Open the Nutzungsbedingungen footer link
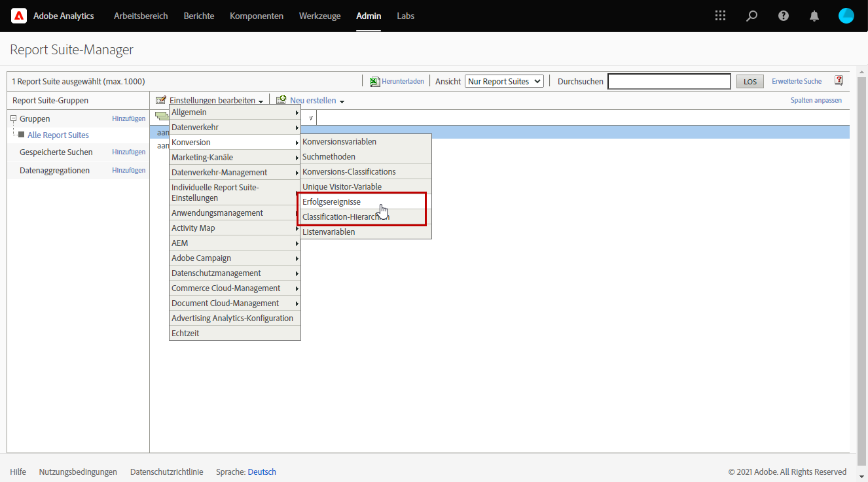868x482 pixels. tap(78, 472)
